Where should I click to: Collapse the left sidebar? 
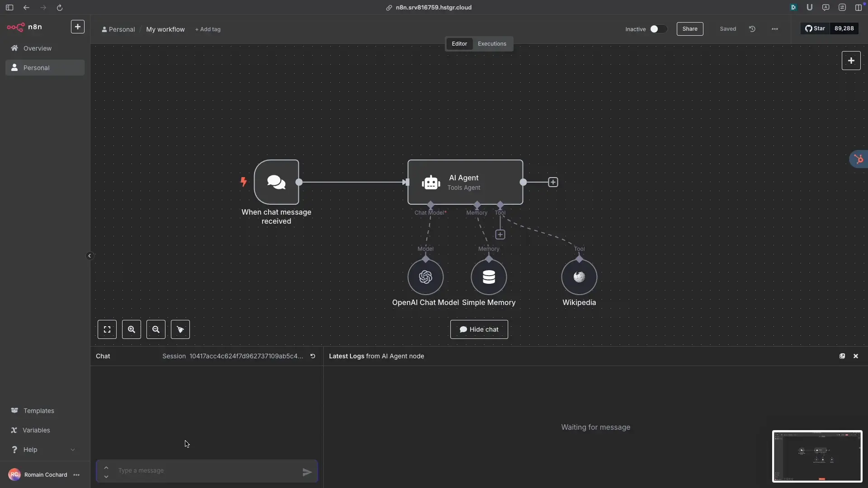click(90, 256)
